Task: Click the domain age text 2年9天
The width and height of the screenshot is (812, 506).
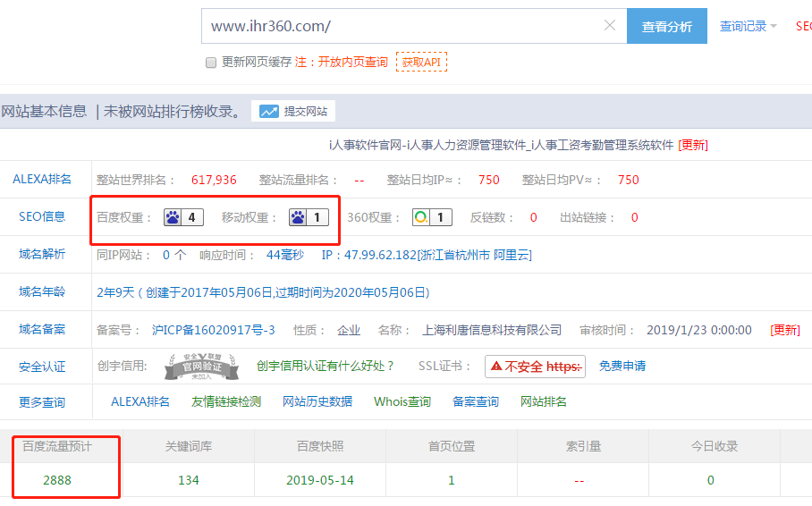Action: (x=115, y=292)
